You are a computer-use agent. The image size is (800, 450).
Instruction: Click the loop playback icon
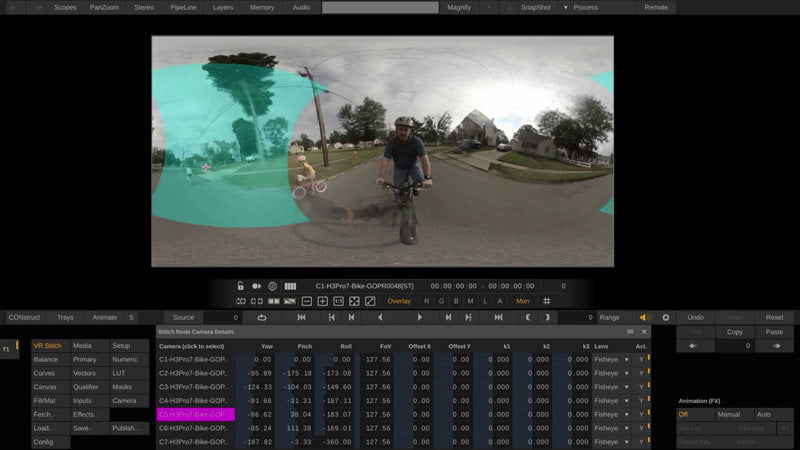pos(262,317)
